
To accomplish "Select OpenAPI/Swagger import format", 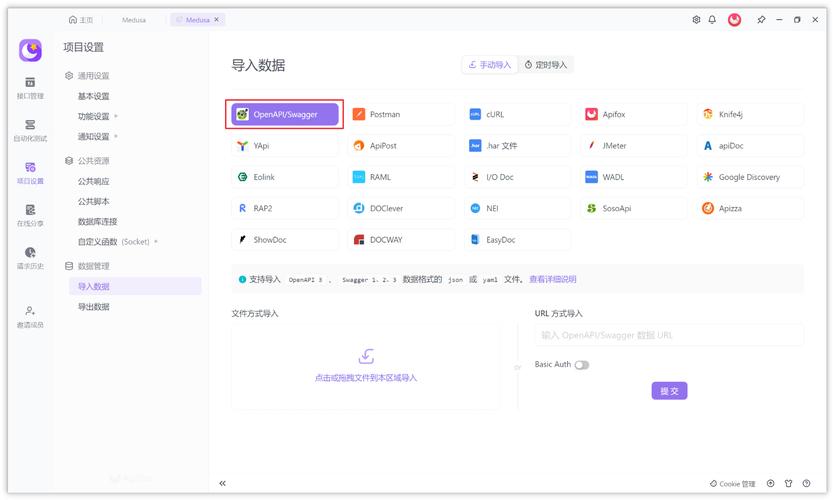I will tap(284, 114).
